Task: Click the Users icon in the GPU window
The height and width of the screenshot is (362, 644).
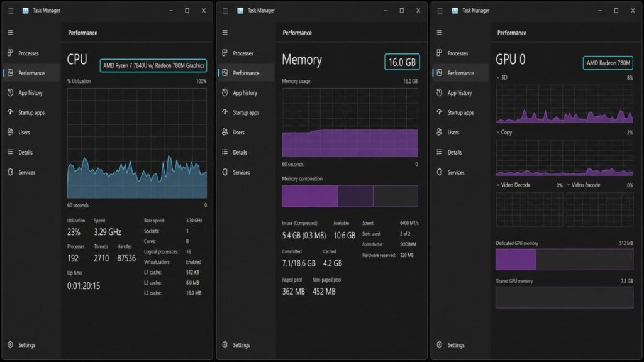Action: [440, 132]
